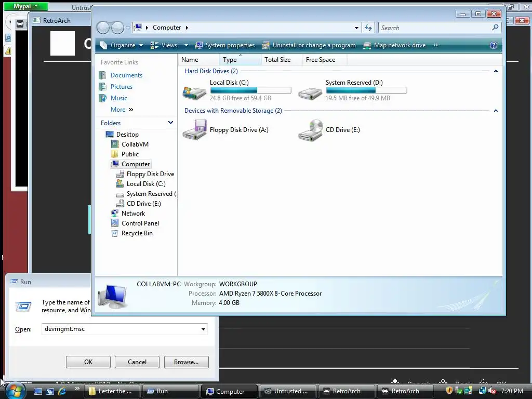Click the Windows Start orb

pos(15,391)
